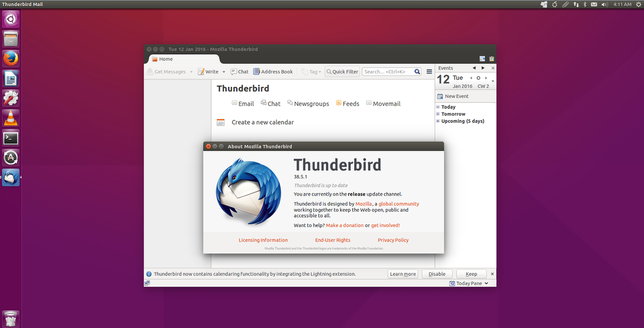Screen dimensions: 644x328
Task: Open the Address Book
Action: click(x=273, y=72)
